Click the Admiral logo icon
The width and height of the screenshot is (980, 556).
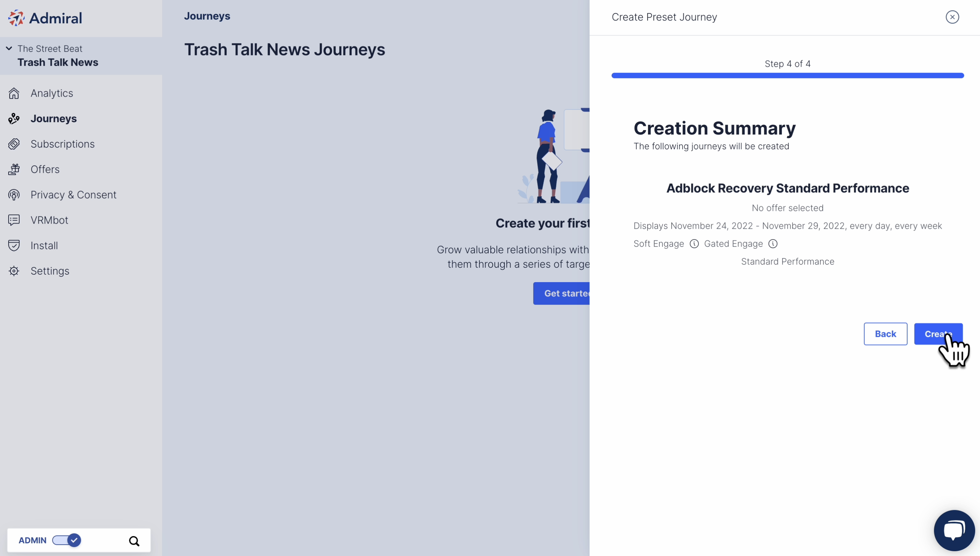(x=16, y=18)
